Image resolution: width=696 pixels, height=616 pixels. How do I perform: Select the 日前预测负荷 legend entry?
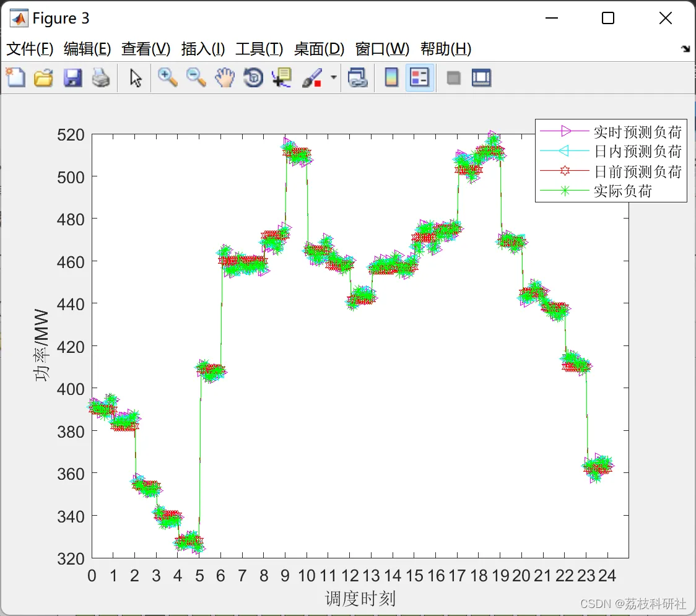637,171
